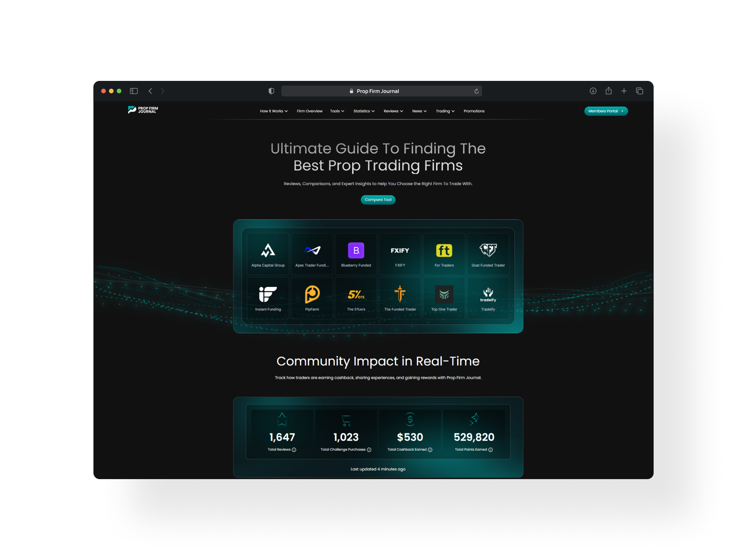The height and width of the screenshot is (560, 747).
Task: Go forward in browser history
Action: point(163,91)
